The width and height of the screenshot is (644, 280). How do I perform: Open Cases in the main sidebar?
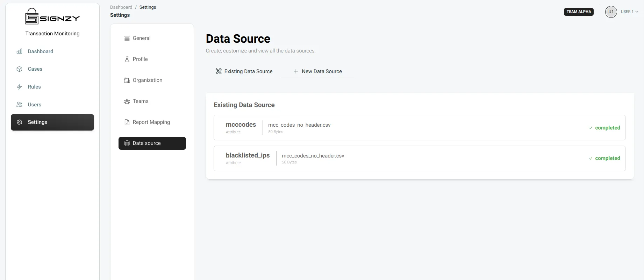52,69
